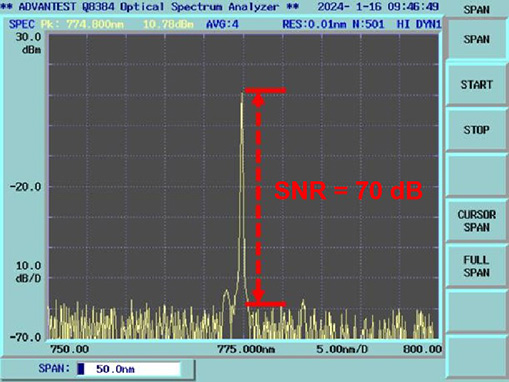Screen dimensions: 509x382
Task: Click the 750.00 start wavelength label
Action: coord(69,349)
